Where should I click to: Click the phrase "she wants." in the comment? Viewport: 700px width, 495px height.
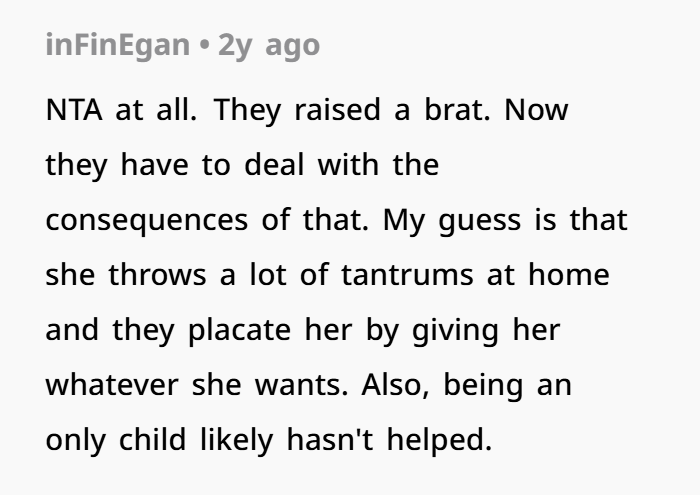(270, 385)
